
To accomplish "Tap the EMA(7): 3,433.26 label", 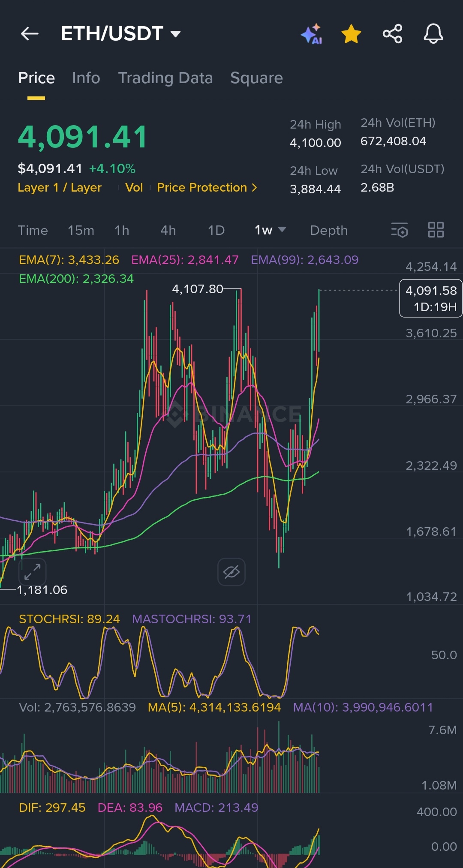I will 69,260.
